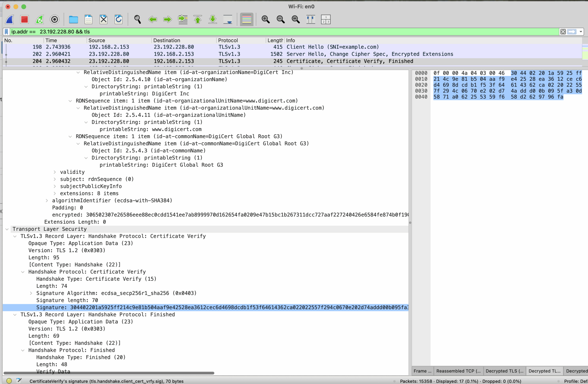Jump to the first packet
Screen dimensions: 588x384
click(198, 19)
